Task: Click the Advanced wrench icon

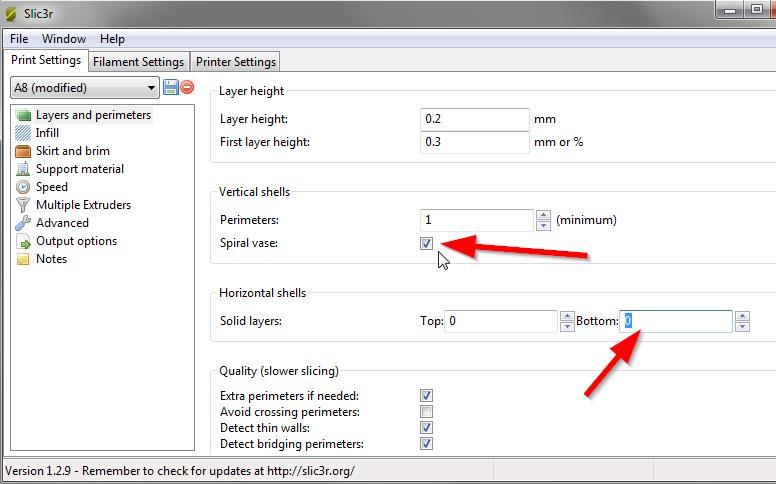Action: tap(23, 223)
